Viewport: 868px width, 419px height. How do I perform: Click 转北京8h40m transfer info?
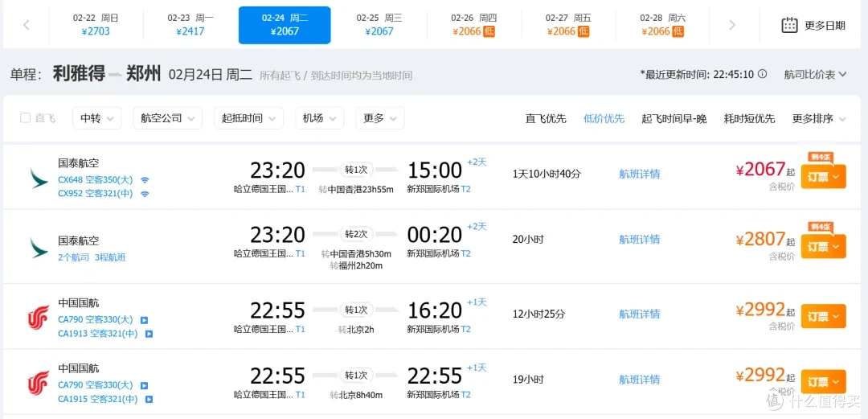(356, 395)
